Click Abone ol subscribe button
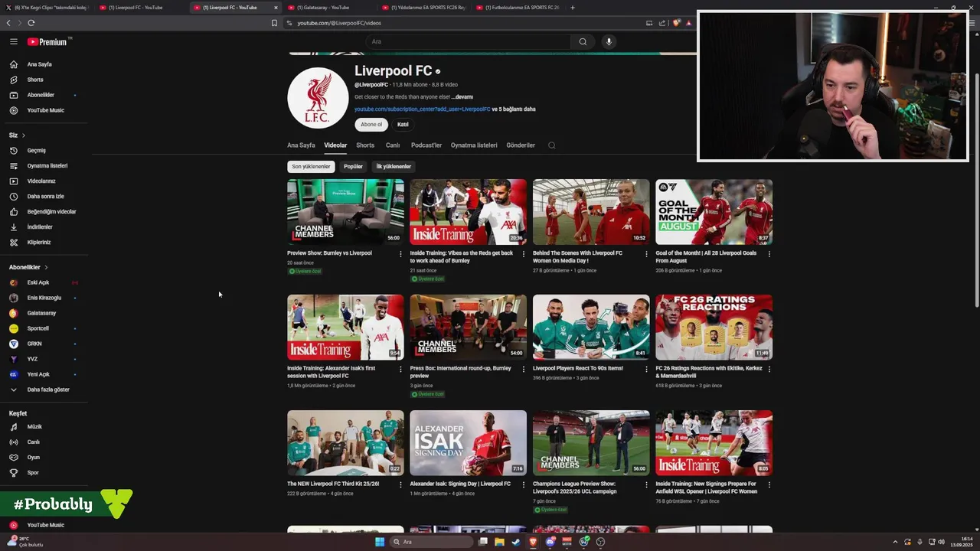This screenshot has width=980, height=551. [x=371, y=125]
